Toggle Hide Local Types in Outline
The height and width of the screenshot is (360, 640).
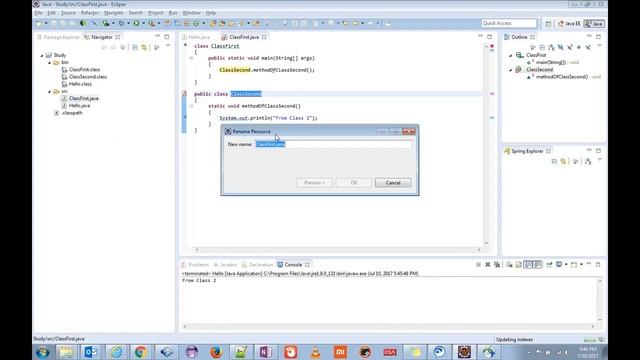[588, 47]
